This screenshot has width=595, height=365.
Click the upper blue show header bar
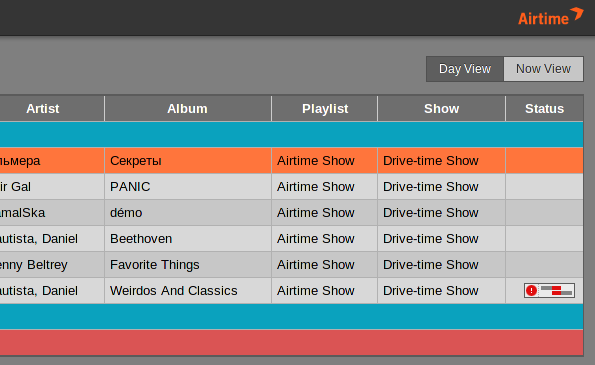tap(291, 135)
